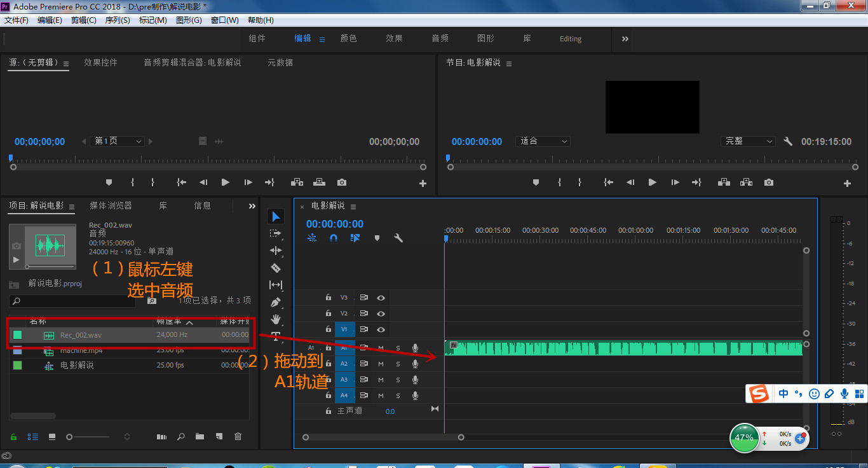Screen dimensions: 868x468
Task: Select the Type tool
Action: pos(276,335)
